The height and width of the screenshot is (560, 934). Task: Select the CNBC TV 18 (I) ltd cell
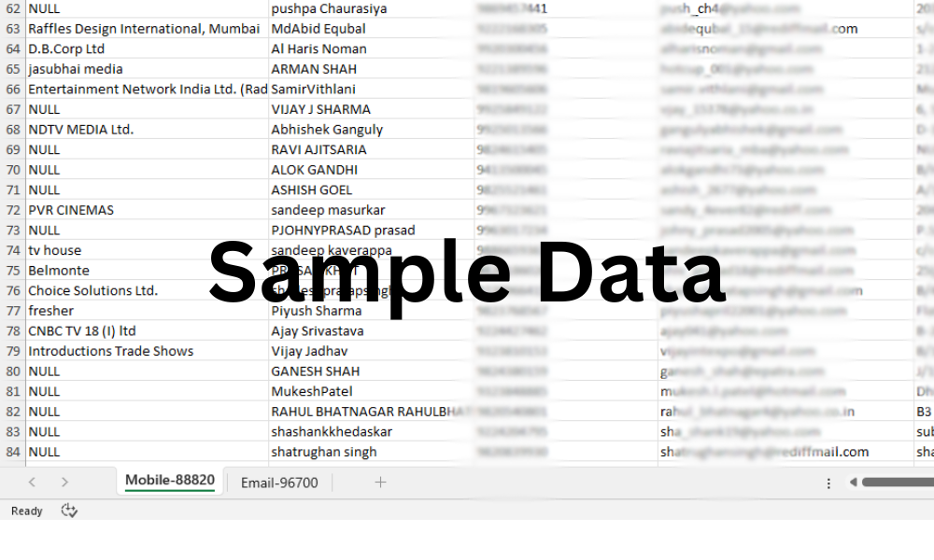point(148,331)
